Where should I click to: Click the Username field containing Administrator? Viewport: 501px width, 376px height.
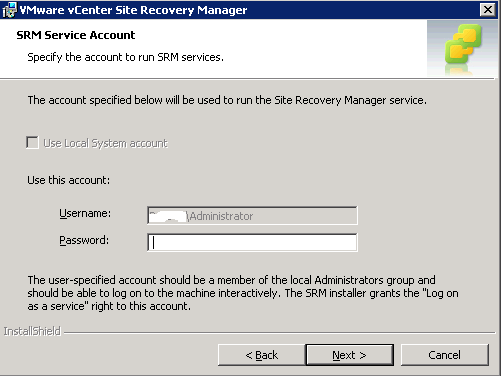coord(252,216)
